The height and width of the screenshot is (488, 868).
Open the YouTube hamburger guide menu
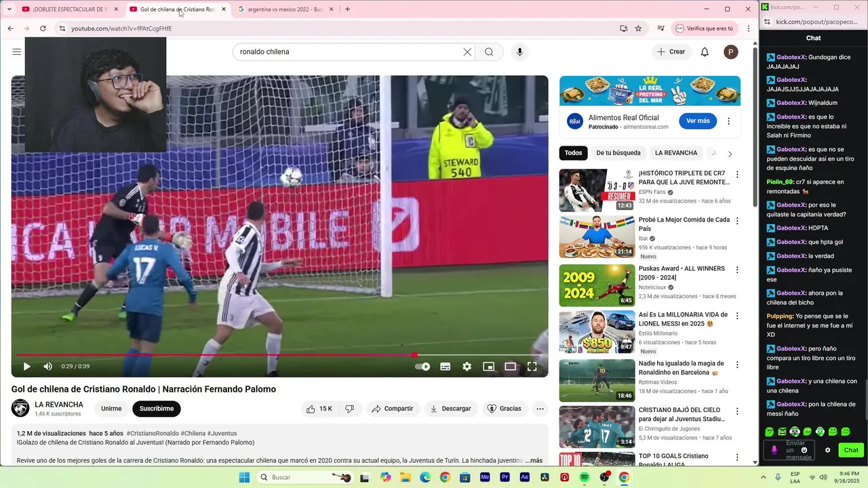point(16,52)
